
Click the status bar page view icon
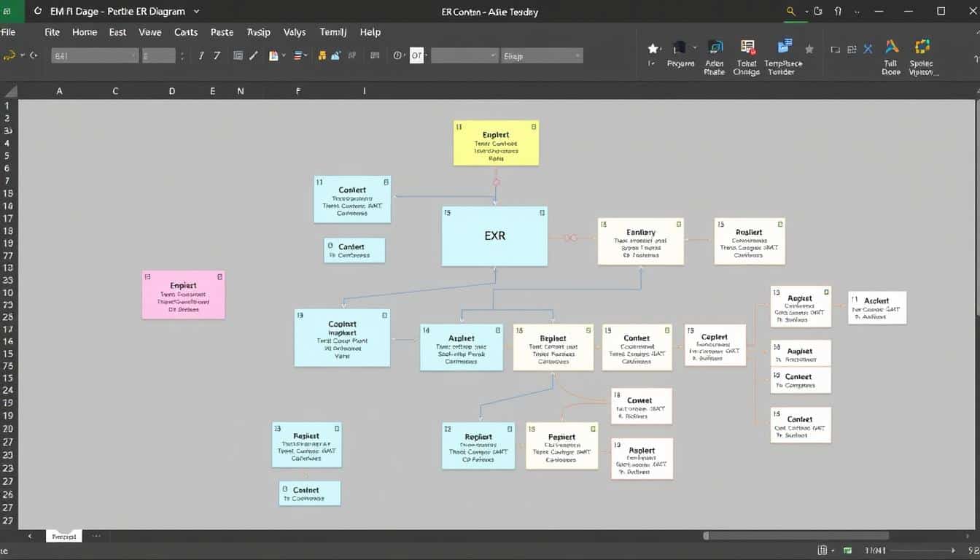pyautogui.click(x=823, y=551)
